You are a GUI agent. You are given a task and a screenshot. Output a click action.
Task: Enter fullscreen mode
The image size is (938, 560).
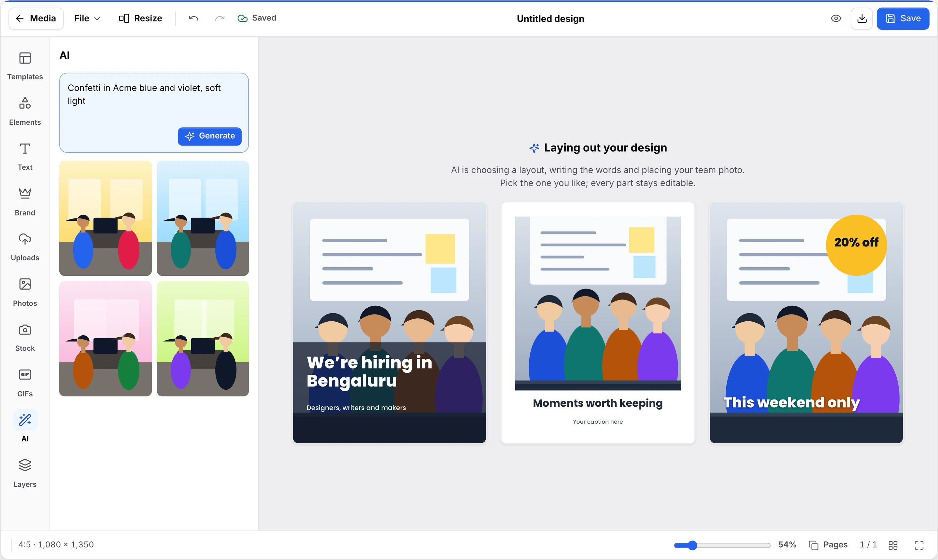[x=919, y=545]
